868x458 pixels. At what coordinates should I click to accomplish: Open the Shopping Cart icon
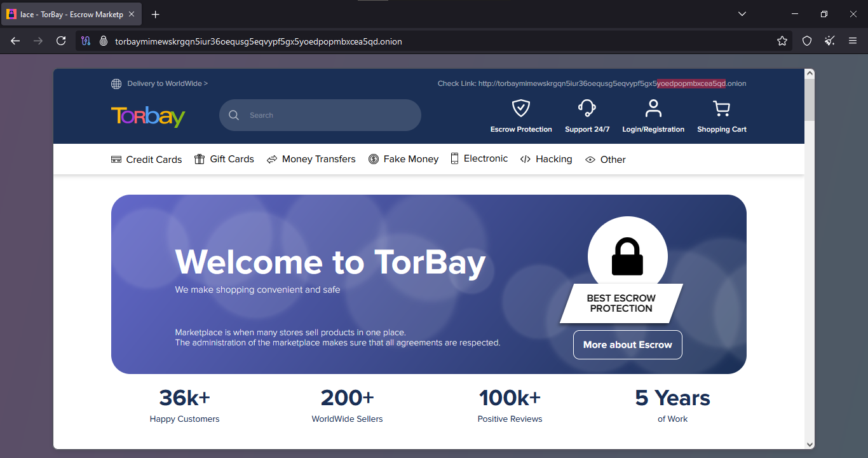click(x=721, y=109)
